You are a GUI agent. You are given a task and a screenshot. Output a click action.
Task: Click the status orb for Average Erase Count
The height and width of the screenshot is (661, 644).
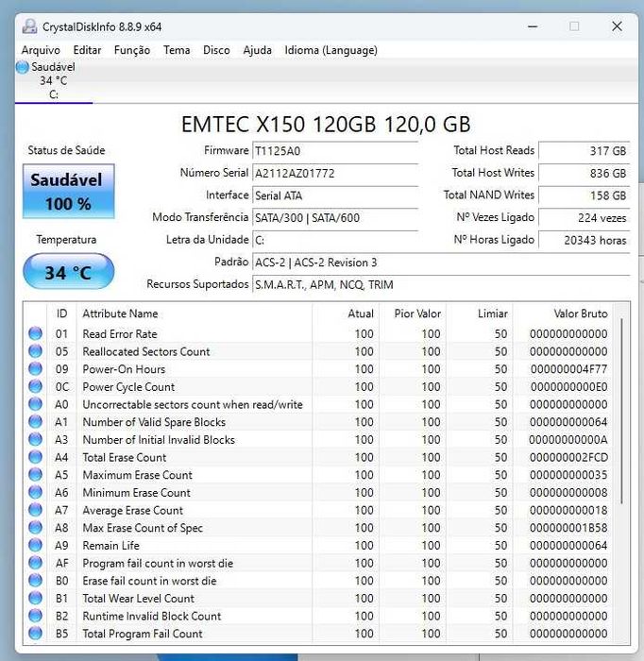[35, 510]
